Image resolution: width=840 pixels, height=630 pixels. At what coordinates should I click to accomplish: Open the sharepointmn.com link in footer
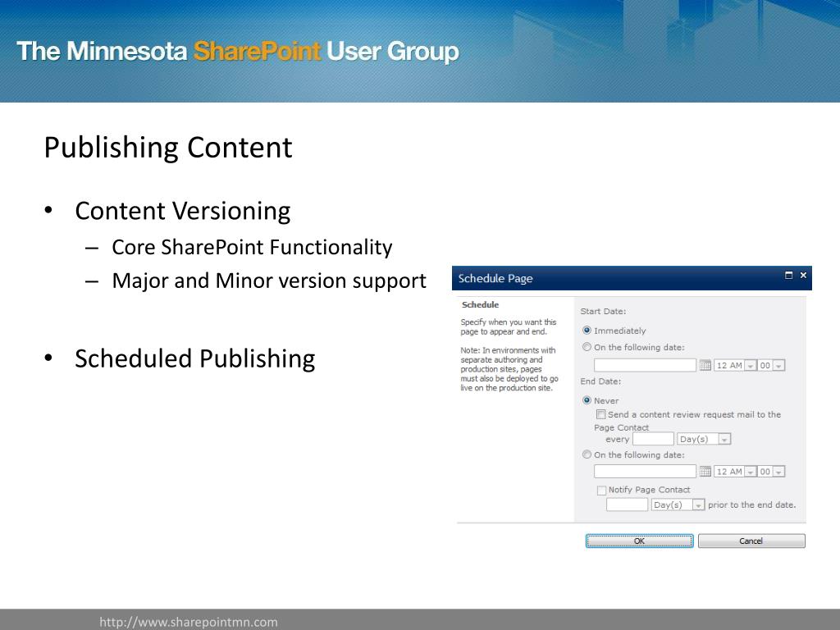(189, 622)
